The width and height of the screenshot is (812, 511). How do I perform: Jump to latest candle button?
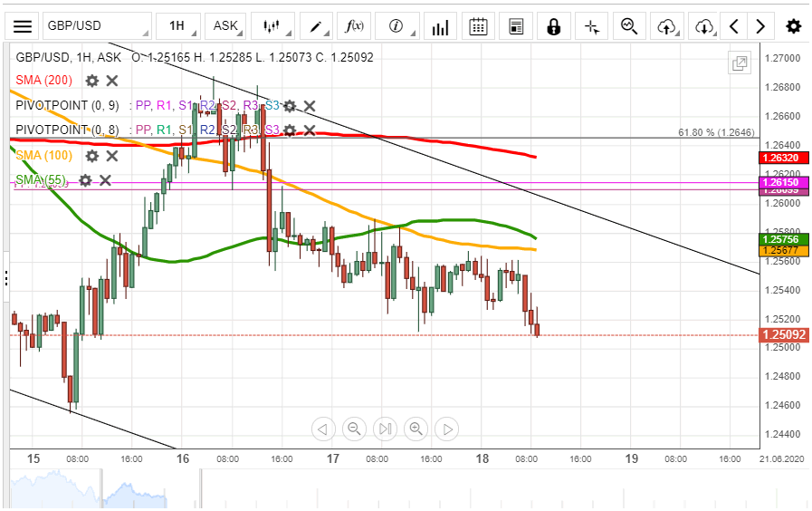386,429
